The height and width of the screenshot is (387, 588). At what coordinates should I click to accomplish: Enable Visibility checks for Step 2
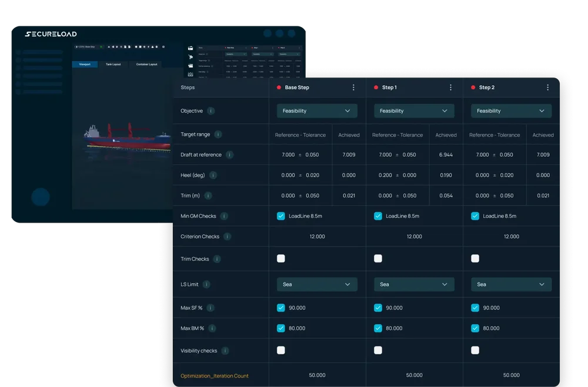coord(475,350)
